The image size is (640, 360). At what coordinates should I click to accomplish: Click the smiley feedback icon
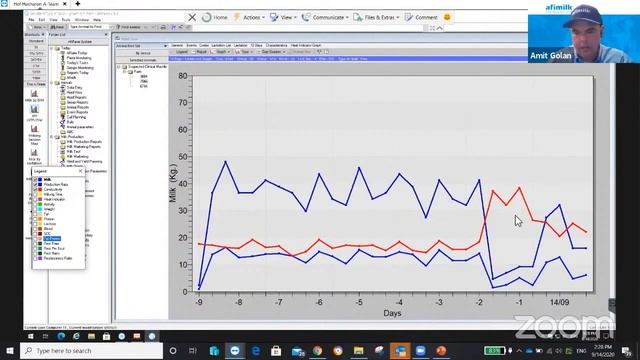point(447,18)
